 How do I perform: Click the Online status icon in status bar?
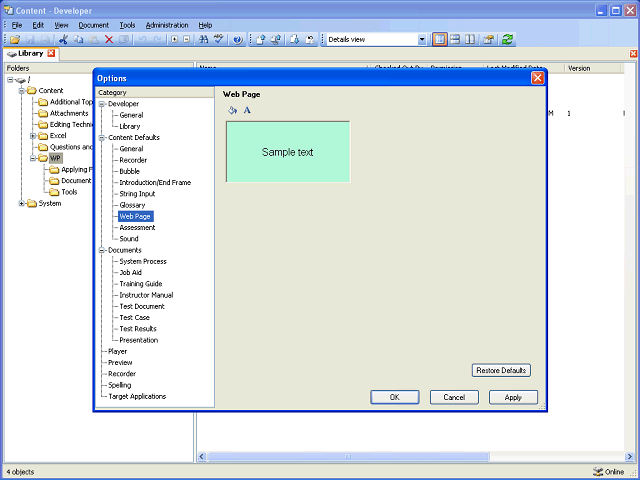[x=598, y=472]
